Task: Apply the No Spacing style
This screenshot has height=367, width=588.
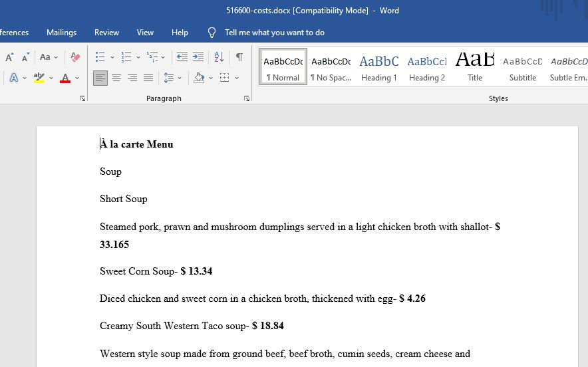Action: pyautogui.click(x=331, y=66)
